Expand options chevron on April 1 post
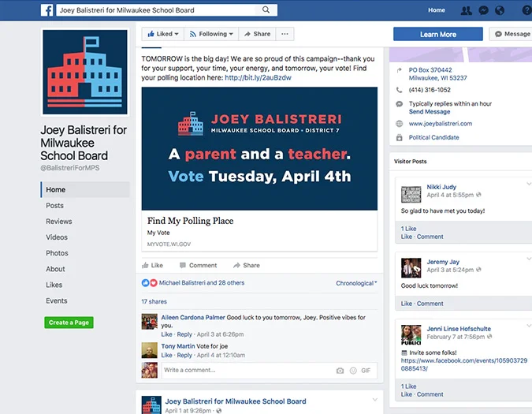 tap(375, 400)
